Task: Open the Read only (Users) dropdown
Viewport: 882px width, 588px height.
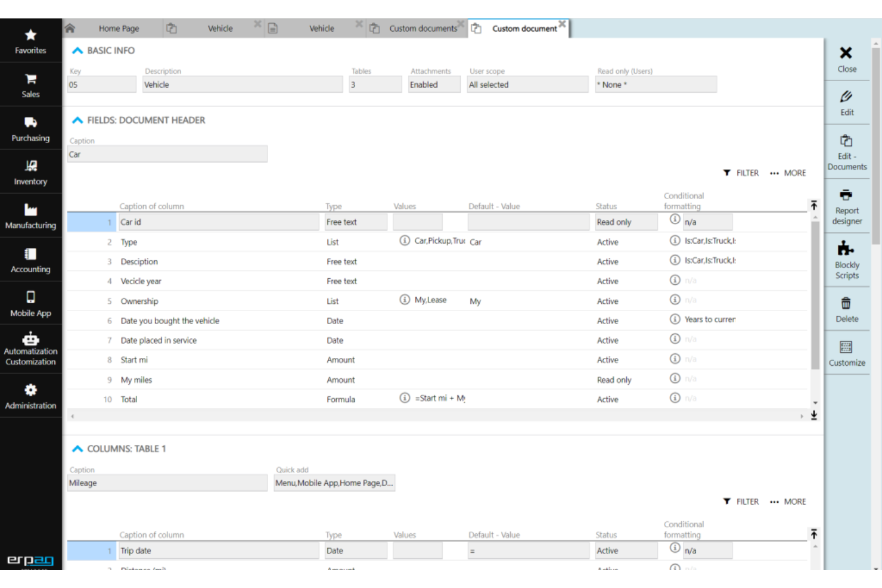Action: pos(656,85)
